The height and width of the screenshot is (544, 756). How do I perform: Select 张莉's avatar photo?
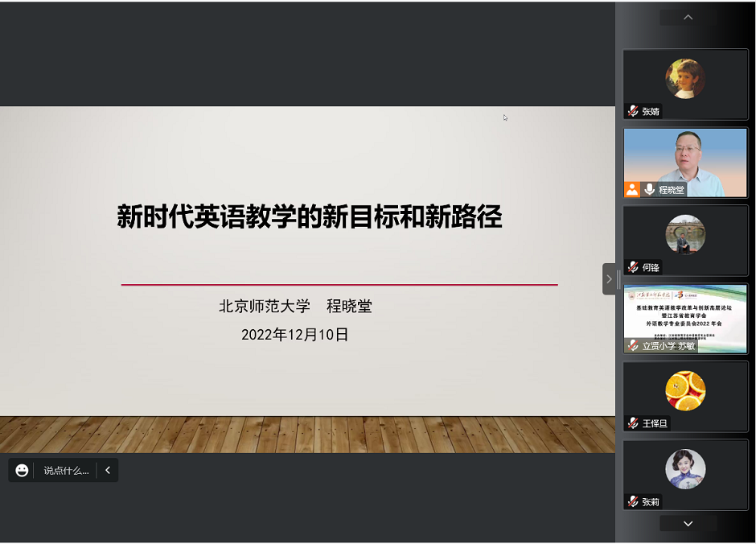pyautogui.click(x=685, y=468)
